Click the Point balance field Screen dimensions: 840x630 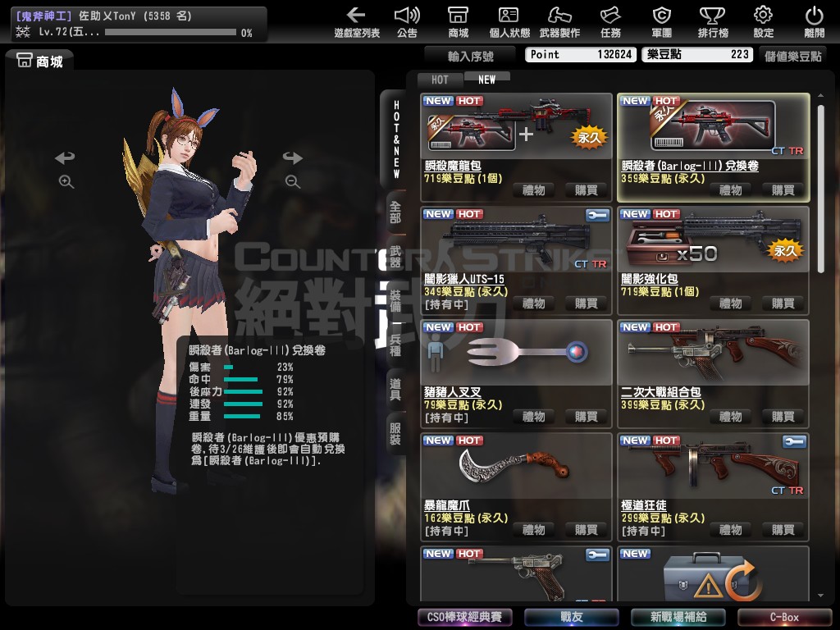(x=581, y=55)
